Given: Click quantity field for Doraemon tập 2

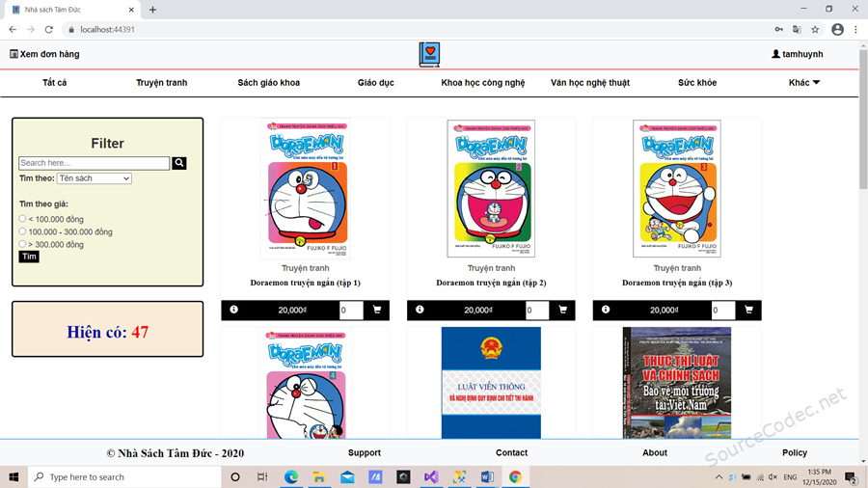Looking at the screenshot, I should click(537, 310).
